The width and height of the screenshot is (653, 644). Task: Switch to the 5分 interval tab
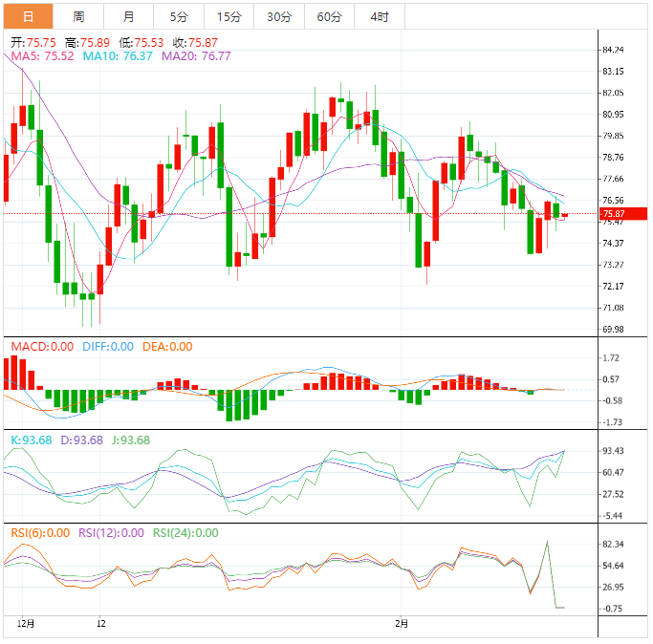tap(179, 16)
